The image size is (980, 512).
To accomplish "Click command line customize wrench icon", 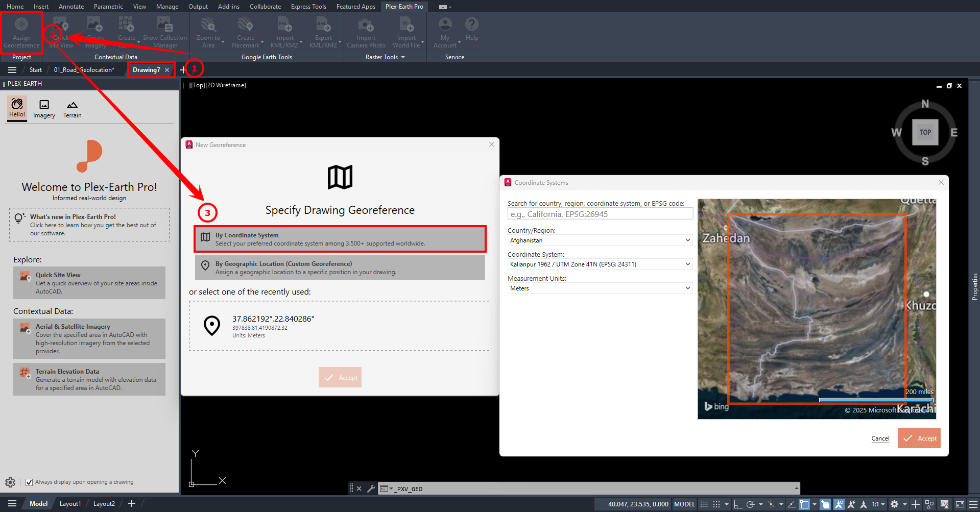I will [x=371, y=489].
